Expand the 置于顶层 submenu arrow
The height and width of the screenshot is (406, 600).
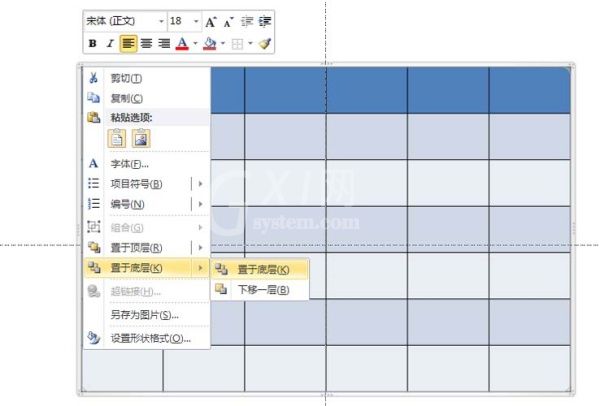200,248
